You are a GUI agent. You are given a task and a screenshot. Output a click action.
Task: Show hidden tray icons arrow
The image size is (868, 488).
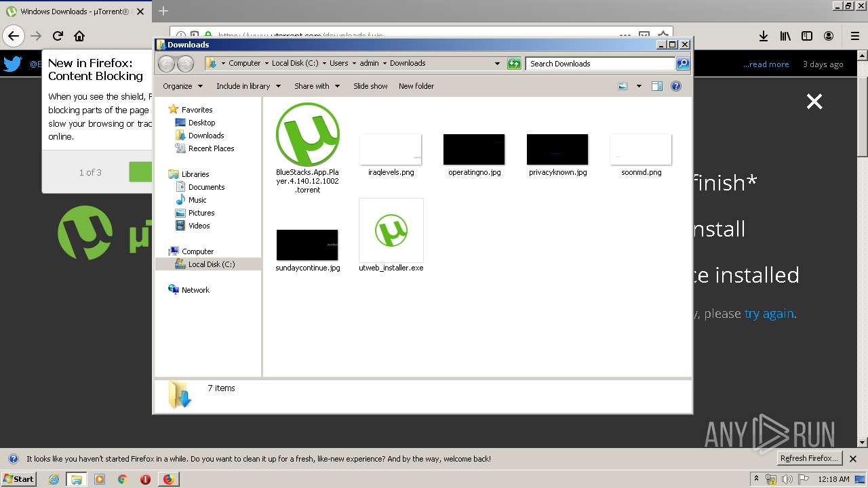[756, 479]
